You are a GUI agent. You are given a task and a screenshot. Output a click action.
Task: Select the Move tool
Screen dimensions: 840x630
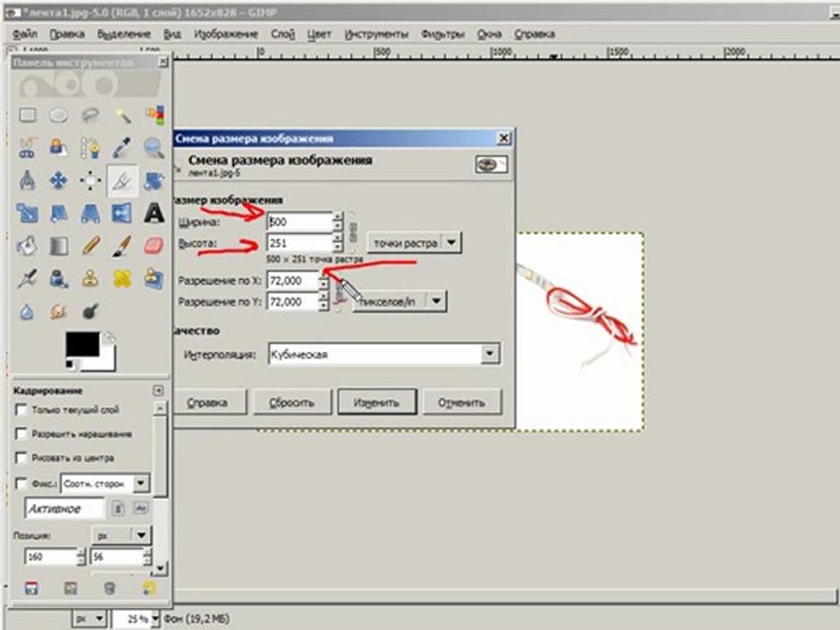59,180
